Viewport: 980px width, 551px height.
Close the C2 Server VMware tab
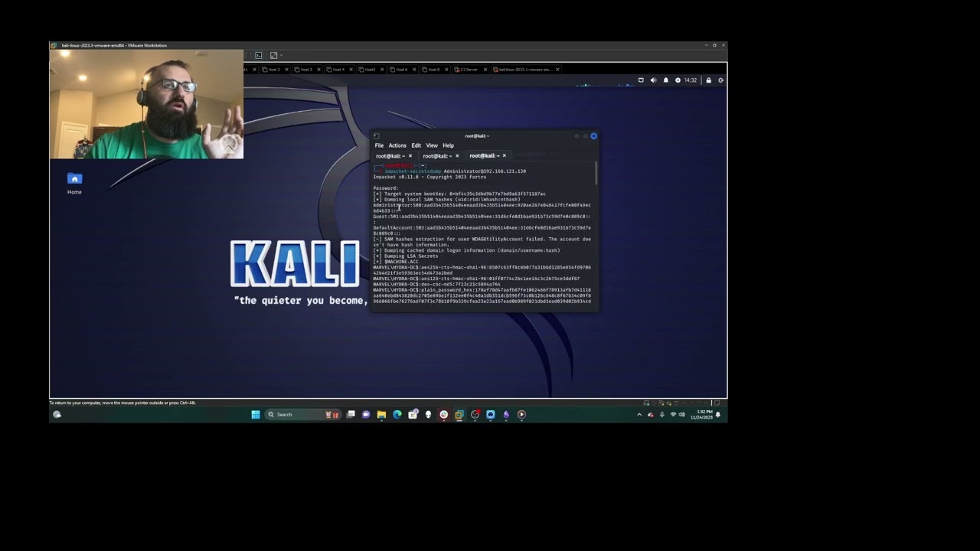485,70
